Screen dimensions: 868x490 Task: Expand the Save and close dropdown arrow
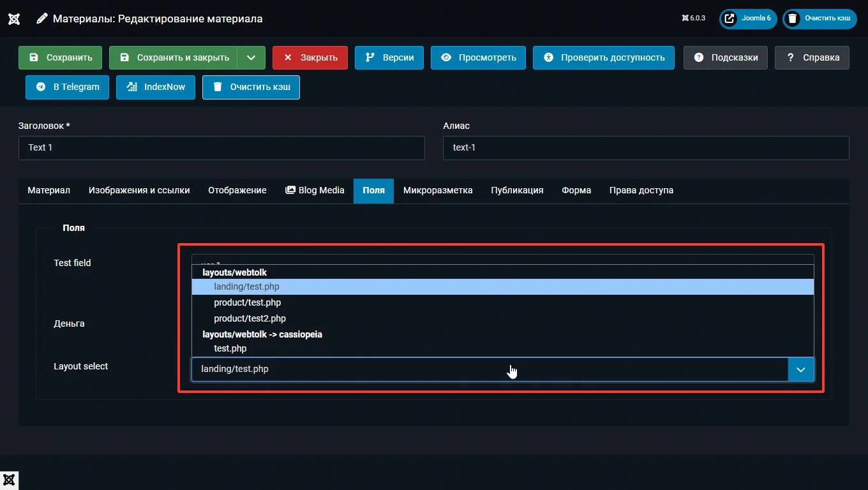coord(251,57)
